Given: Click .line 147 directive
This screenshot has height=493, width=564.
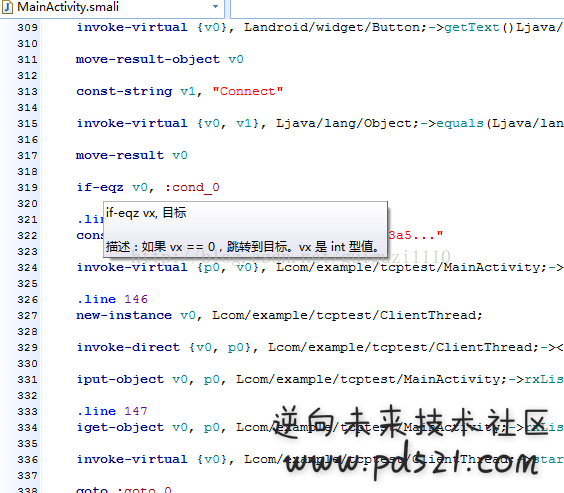Looking at the screenshot, I should tap(112, 411).
